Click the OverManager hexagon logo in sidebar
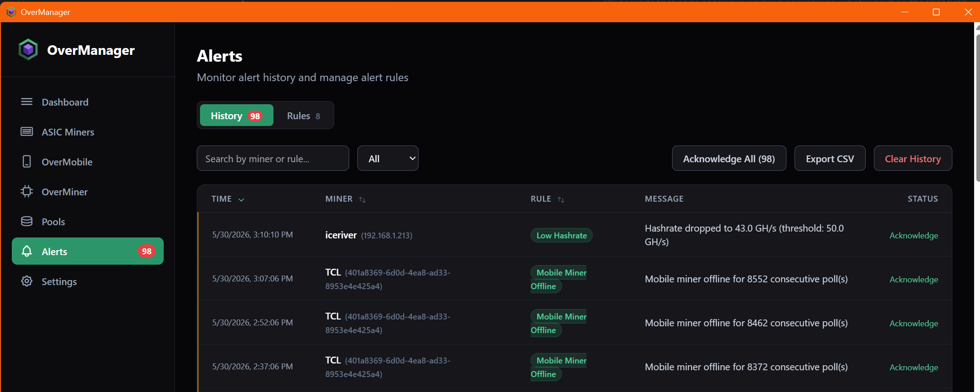 (28, 49)
